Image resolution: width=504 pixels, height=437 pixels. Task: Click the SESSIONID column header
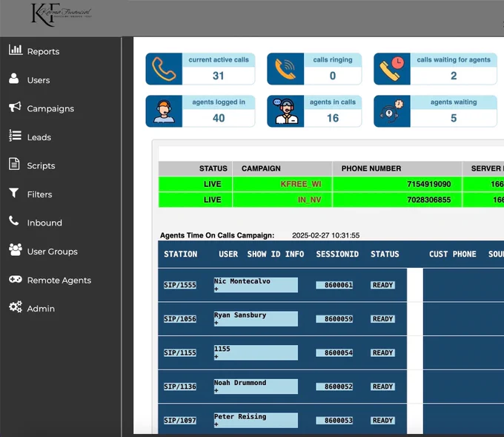point(337,254)
